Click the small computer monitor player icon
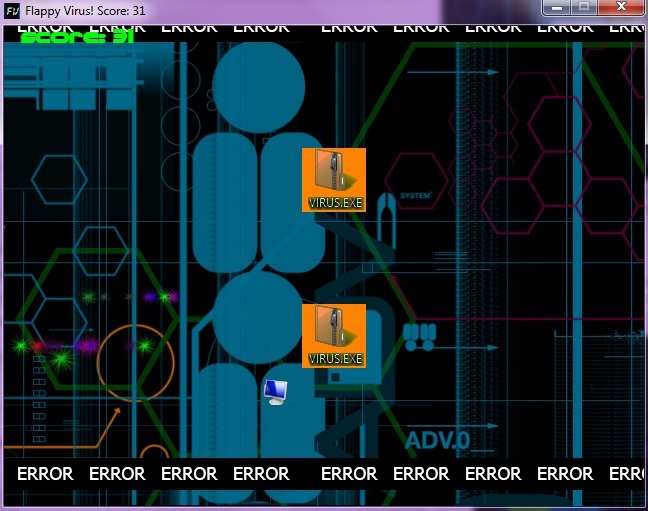The height and width of the screenshot is (511, 648). pyautogui.click(x=275, y=392)
